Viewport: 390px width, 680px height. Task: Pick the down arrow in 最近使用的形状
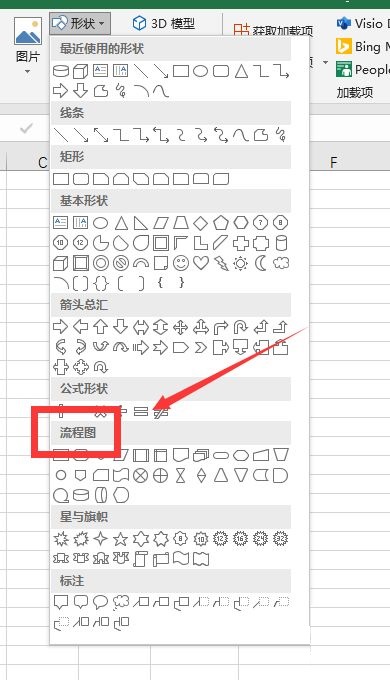click(x=80, y=91)
